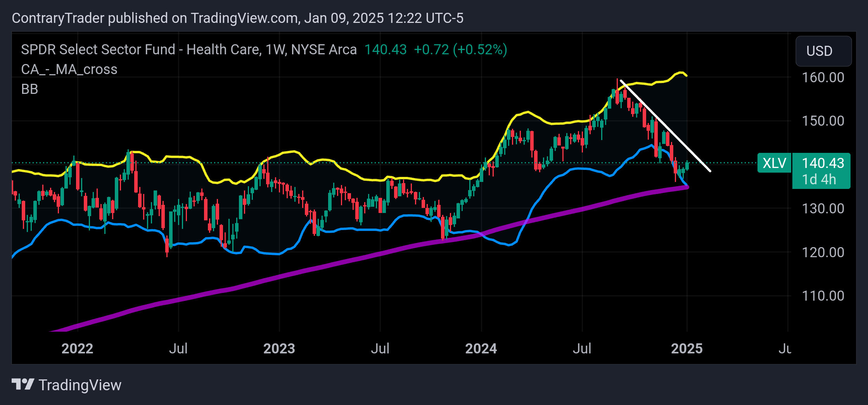Click the +0.72 (+0.52%) change value
Viewport: 868px width, 405px height.
460,50
